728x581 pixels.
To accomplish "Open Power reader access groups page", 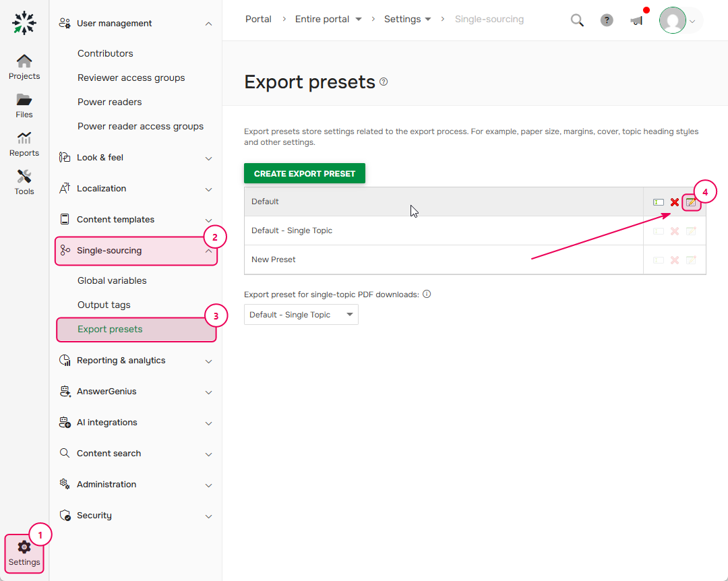I will 140,126.
